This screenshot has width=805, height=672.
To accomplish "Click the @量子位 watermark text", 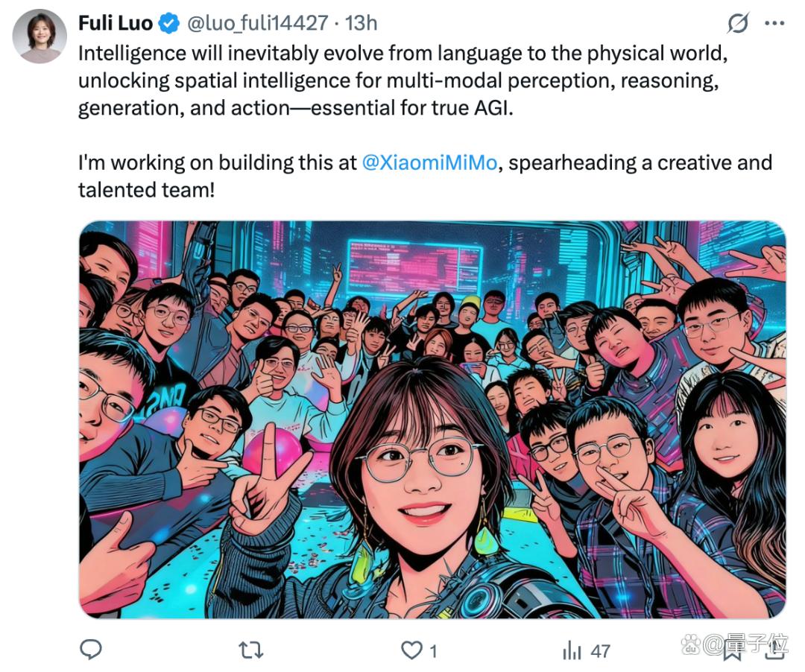I will [x=745, y=644].
